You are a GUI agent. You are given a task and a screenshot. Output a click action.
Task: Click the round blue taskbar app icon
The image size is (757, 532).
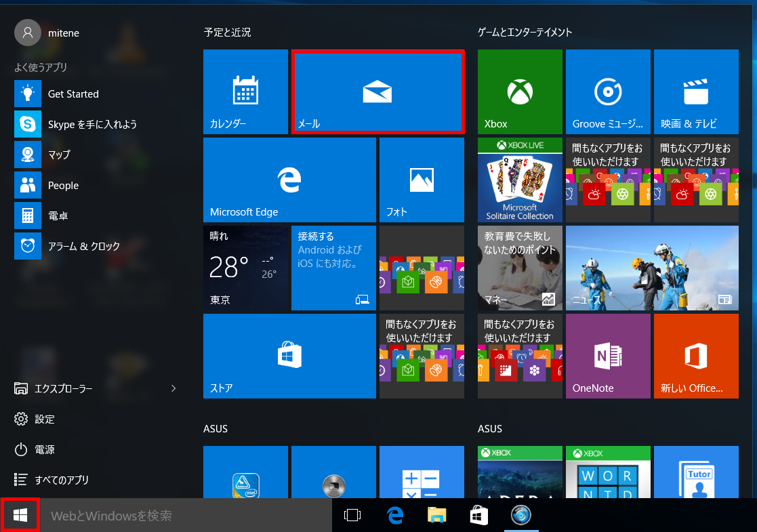[x=521, y=515]
